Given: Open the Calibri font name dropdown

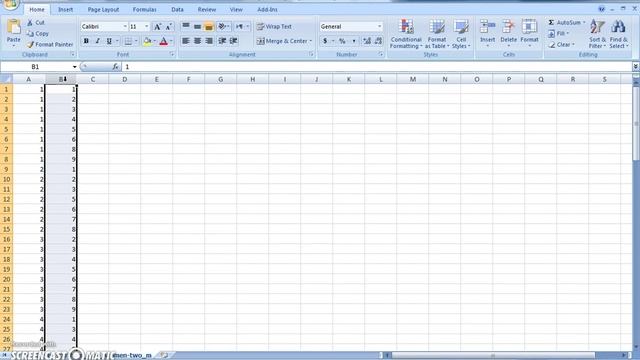Looking at the screenshot, I should click(x=125, y=27).
